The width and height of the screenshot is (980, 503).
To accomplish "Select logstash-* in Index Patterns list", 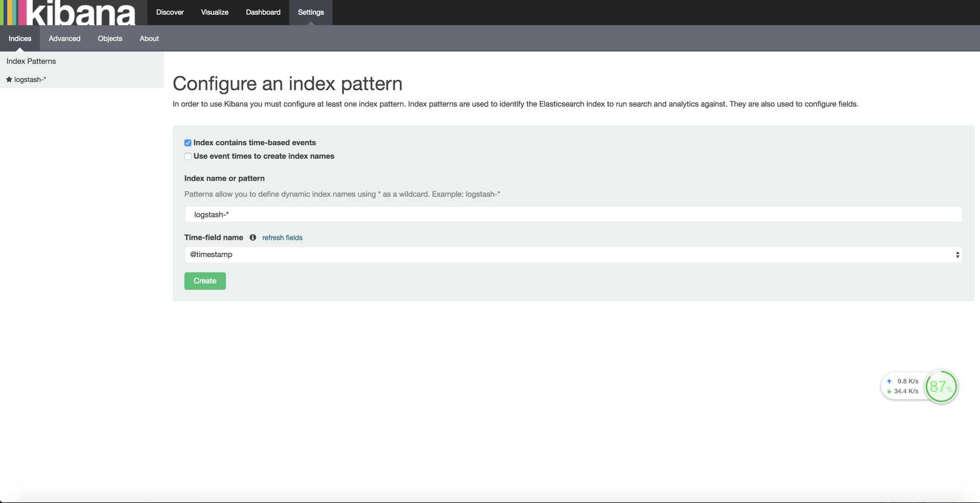I will click(30, 80).
